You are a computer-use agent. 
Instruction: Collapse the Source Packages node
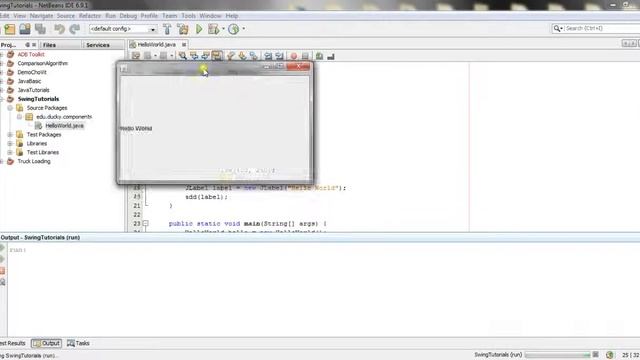[x=10, y=108]
